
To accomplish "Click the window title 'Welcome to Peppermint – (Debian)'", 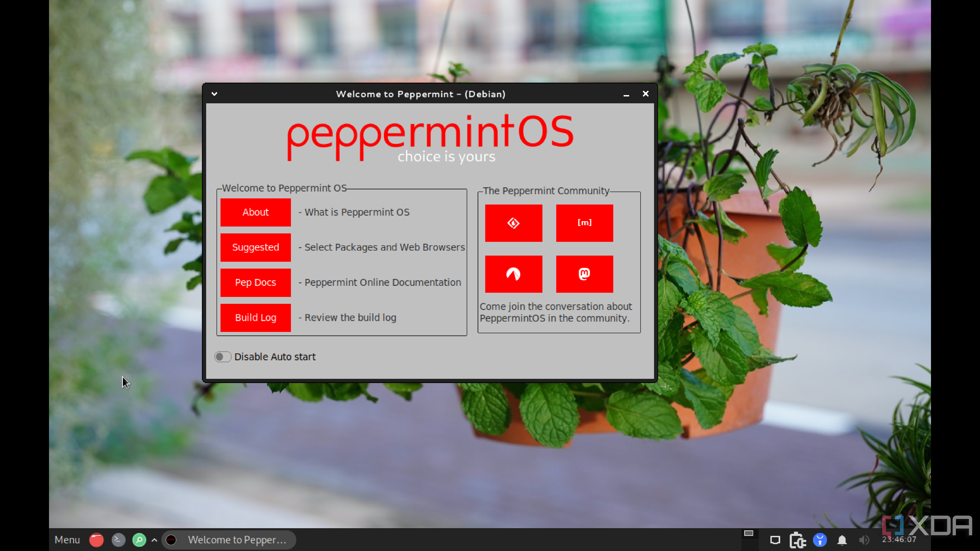I will tap(421, 94).
